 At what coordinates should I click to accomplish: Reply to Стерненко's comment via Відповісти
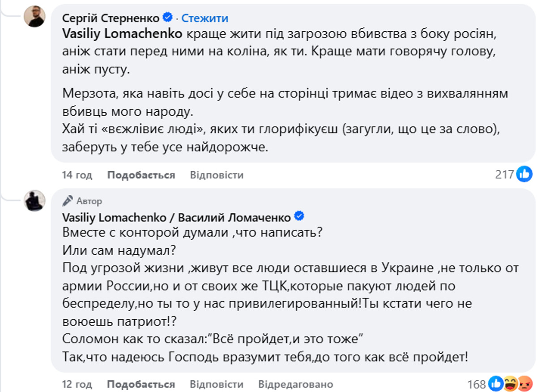point(217,175)
